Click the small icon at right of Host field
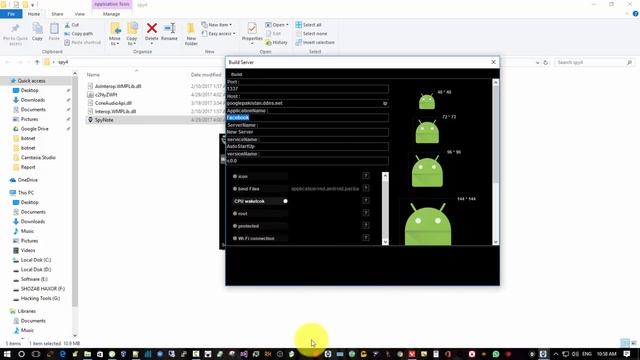 (384, 103)
